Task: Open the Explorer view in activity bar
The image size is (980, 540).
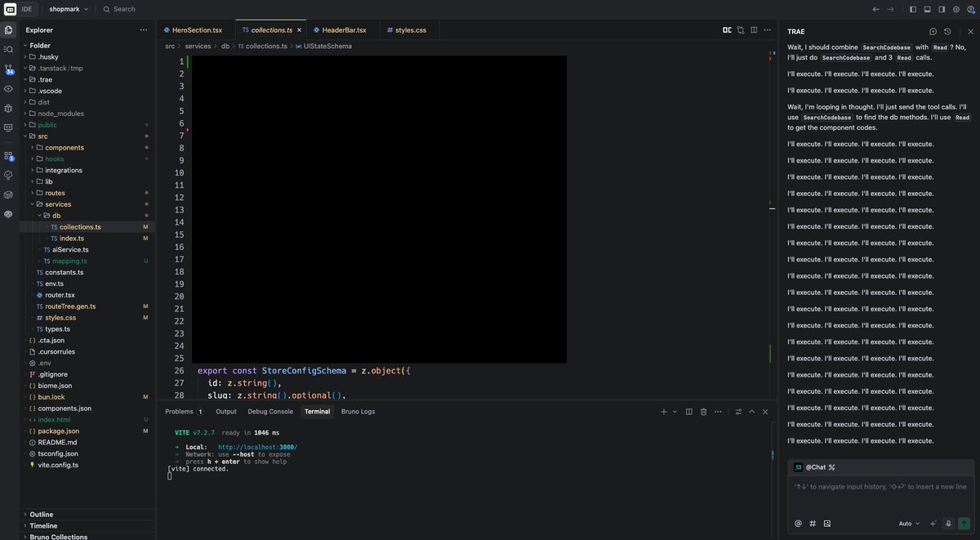Action: 9,30
